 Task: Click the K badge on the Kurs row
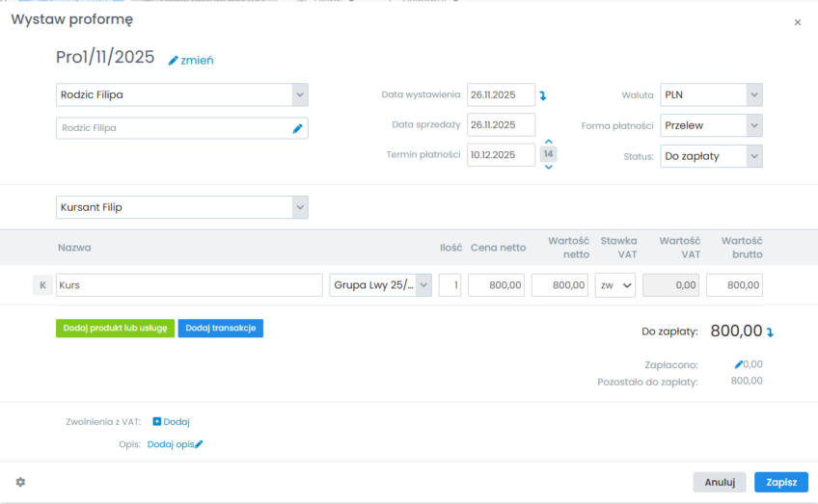(42, 285)
